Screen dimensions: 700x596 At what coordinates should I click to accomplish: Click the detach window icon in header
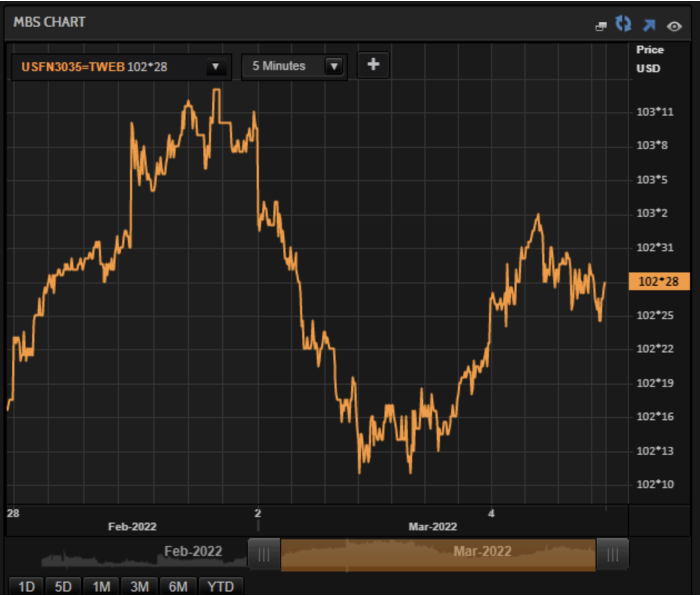(x=601, y=26)
